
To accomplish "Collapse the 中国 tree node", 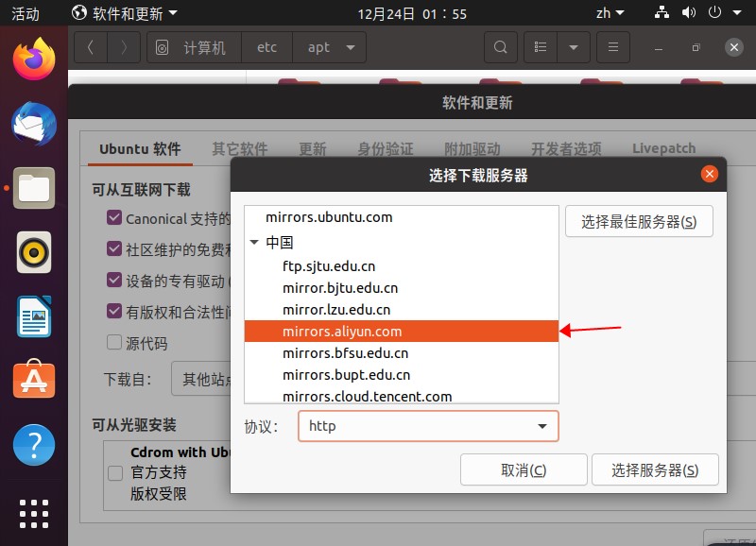I will click(254, 243).
